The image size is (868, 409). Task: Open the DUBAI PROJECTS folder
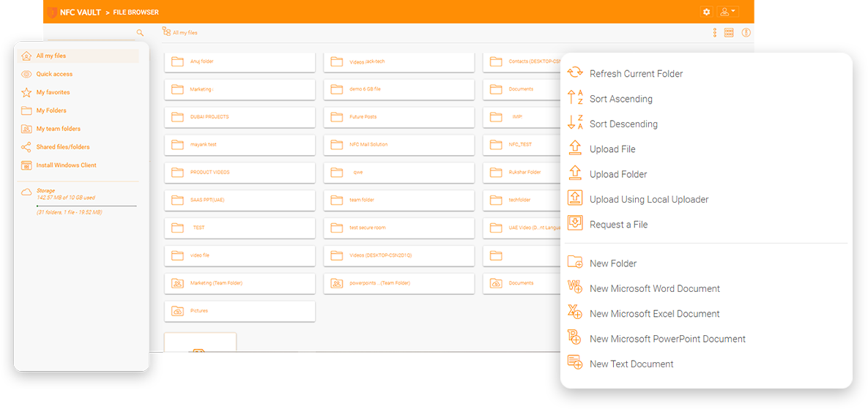(240, 117)
